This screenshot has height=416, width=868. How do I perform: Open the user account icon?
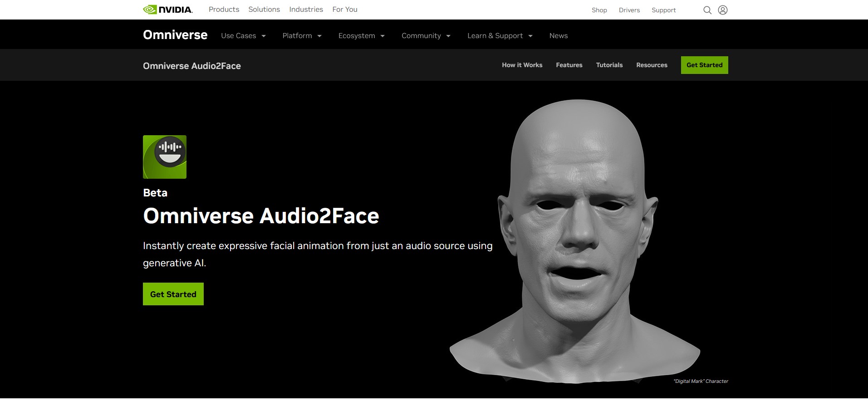723,10
